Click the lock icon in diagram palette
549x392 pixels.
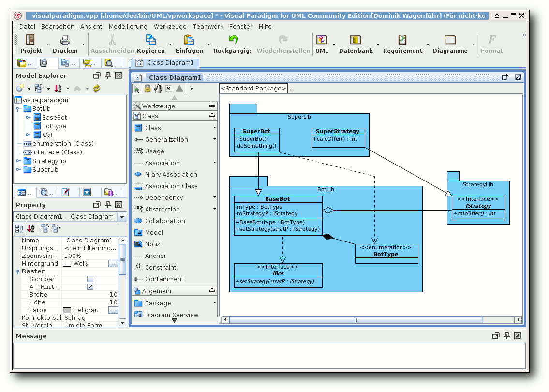click(148, 89)
